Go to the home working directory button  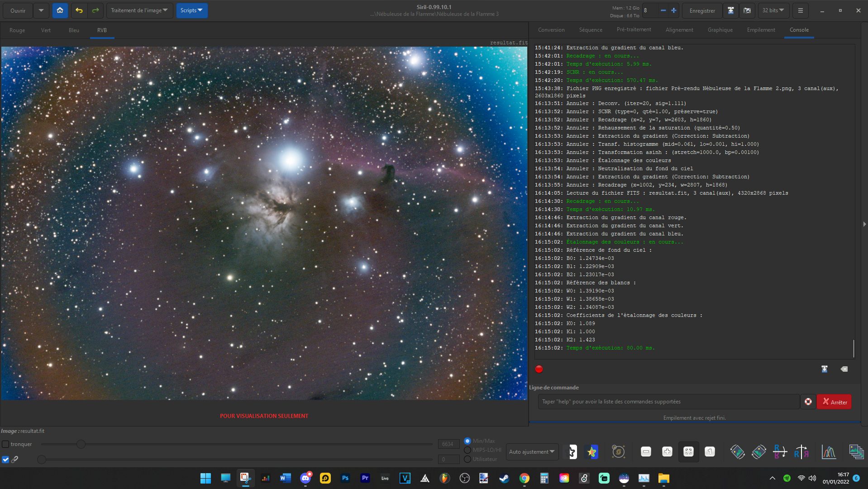[x=60, y=10]
